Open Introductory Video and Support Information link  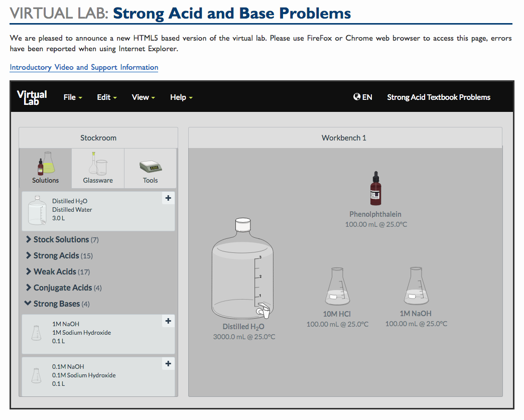point(83,67)
